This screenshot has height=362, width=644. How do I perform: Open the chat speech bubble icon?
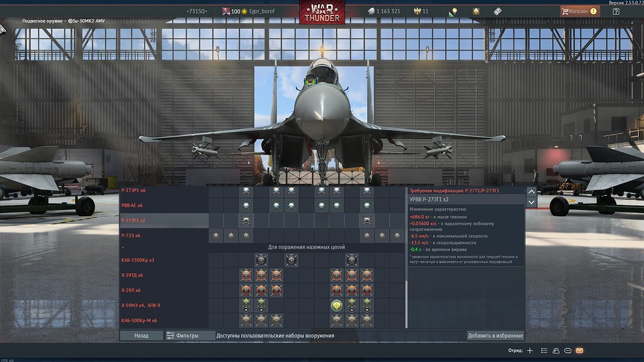567,350
